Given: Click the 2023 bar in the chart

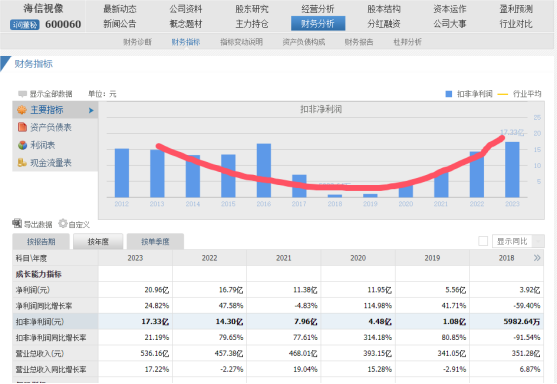Looking at the screenshot, I should (512, 170).
